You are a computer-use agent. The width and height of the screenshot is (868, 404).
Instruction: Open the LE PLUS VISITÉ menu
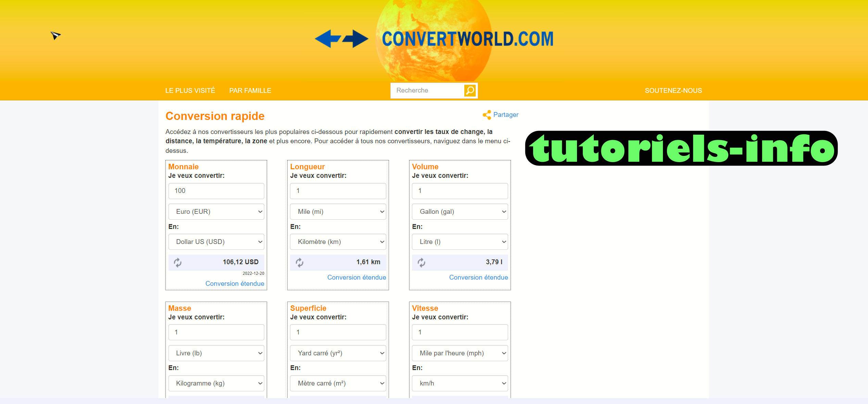pyautogui.click(x=190, y=90)
